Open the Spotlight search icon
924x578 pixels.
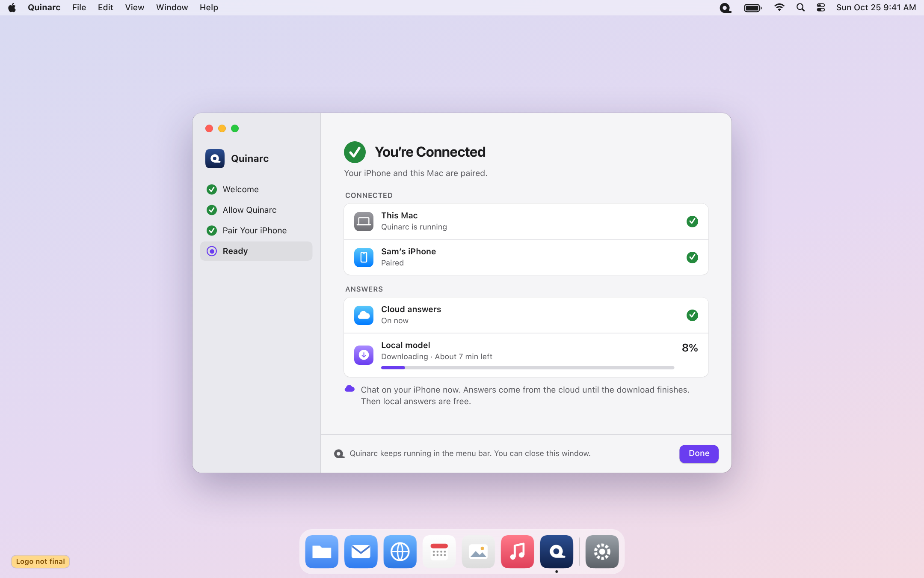(800, 8)
